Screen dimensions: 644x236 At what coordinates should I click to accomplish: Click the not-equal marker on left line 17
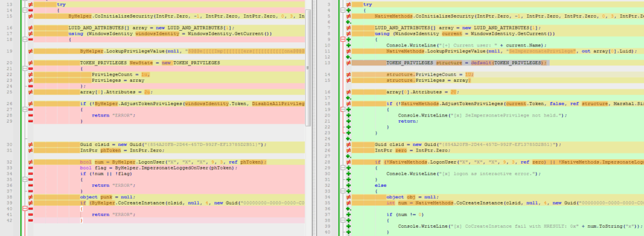point(30,34)
